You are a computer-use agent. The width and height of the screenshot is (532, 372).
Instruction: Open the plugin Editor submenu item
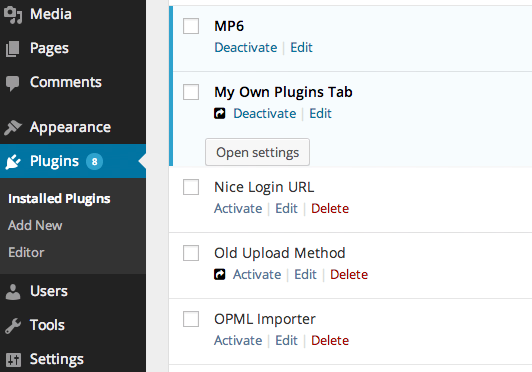click(26, 253)
